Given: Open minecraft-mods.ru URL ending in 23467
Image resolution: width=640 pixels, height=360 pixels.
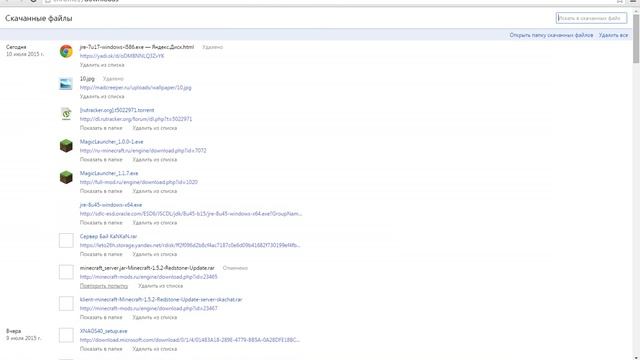Looking at the screenshot, I should click(x=149, y=309).
